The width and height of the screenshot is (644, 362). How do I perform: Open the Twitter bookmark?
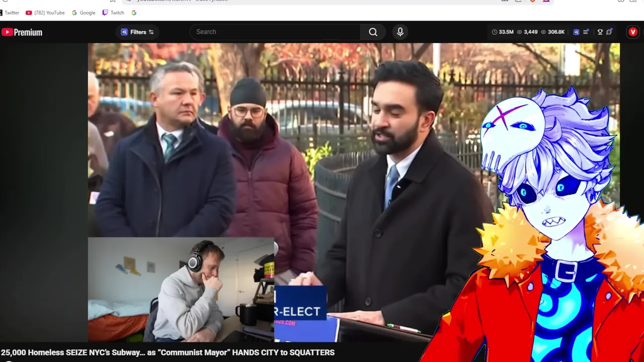coord(10,13)
